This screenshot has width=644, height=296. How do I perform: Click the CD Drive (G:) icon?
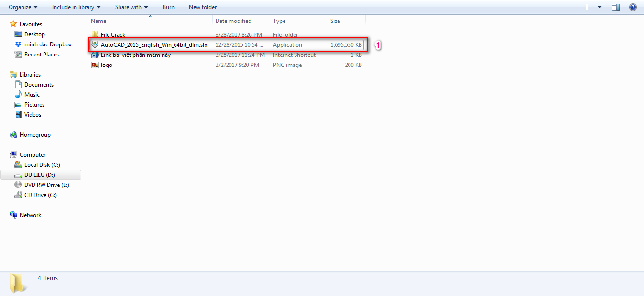(x=18, y=195)
